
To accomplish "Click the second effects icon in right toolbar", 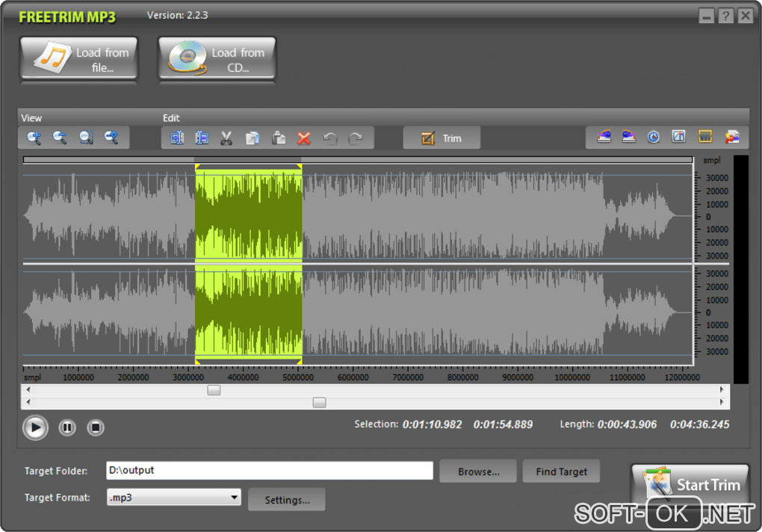I will click(x=629, y=137).
